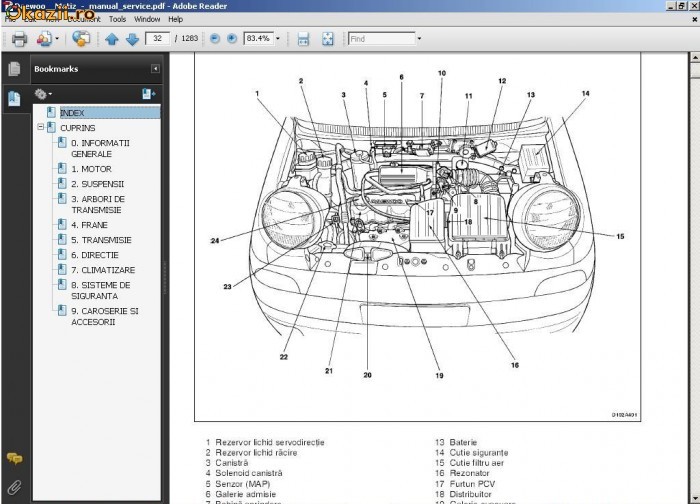Click legend text 'Cutie filtru aer'
This screenshot has width=700, height=504.
point(476,463)
